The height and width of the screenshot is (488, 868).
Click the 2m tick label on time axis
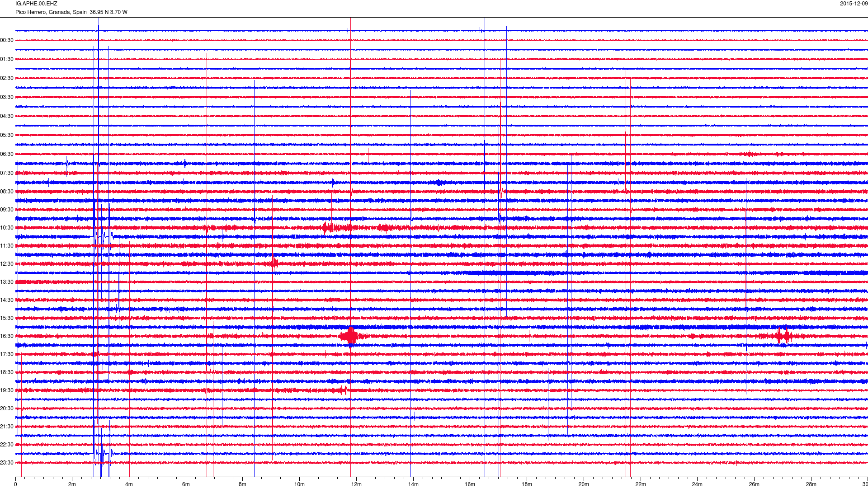(x=72, y=484)
